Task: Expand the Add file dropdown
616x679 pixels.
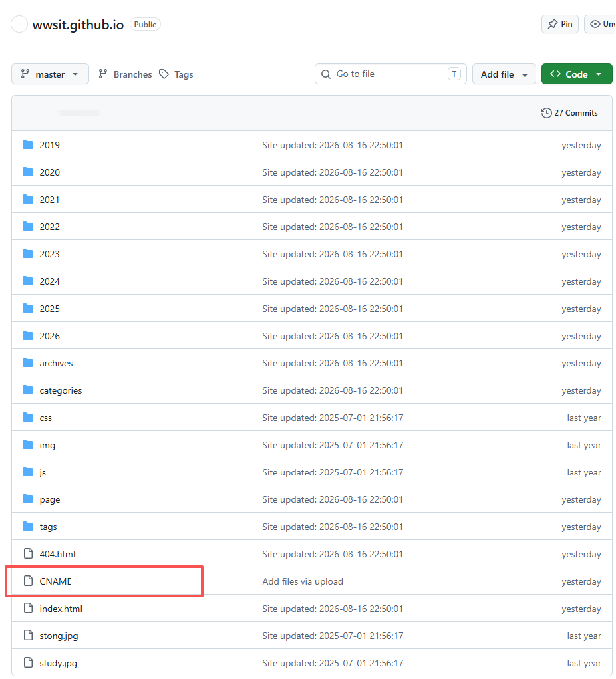Action: pyautogui.click(x=504, y=74)
